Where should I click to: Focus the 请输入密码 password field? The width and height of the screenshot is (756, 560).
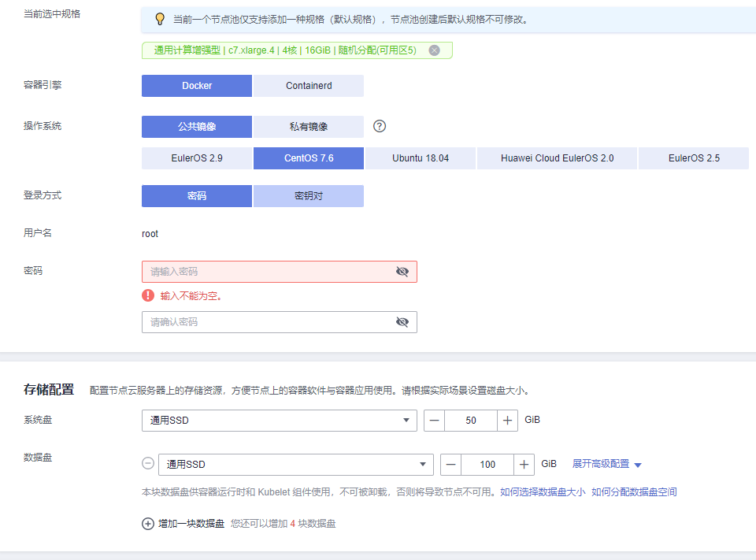pos(279,272)
